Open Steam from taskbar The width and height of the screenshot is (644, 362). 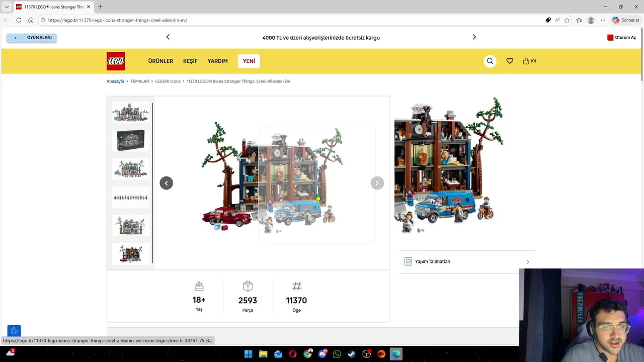click(352, 354)
